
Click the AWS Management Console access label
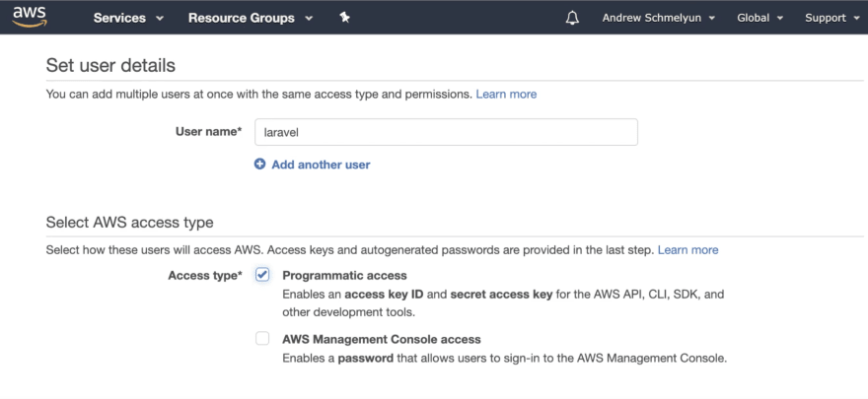click(x=382, y=339)
